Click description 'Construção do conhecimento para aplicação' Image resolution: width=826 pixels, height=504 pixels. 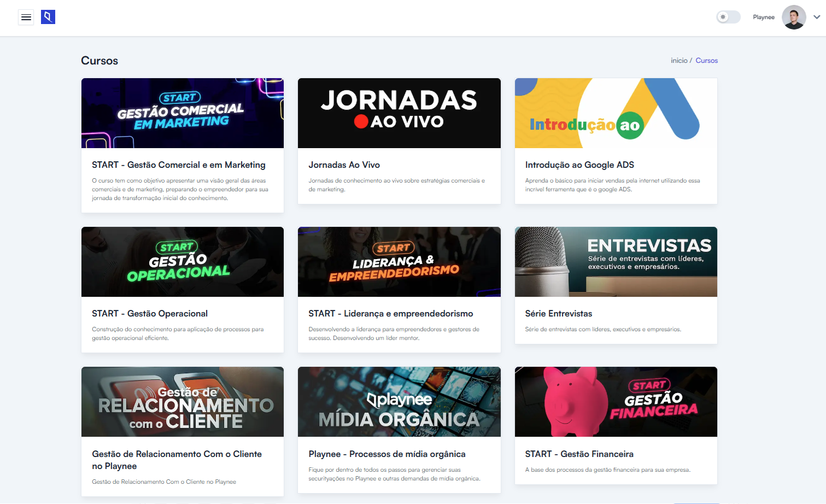point(178,333)
